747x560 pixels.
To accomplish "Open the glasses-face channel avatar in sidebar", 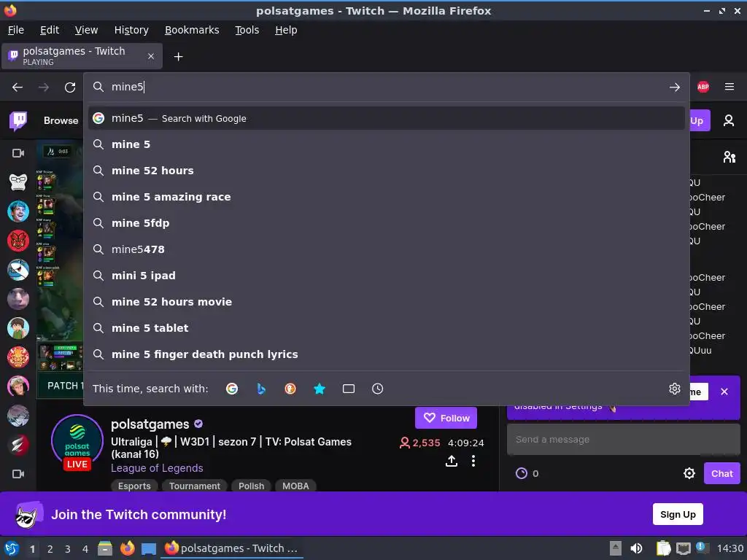I will pos(18,182).
